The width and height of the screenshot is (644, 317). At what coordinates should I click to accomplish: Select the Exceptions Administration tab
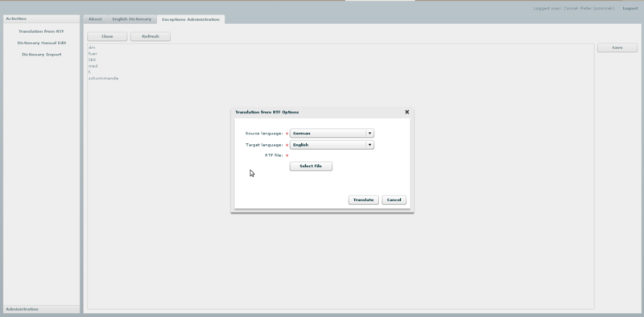click(x=191, y=19)
